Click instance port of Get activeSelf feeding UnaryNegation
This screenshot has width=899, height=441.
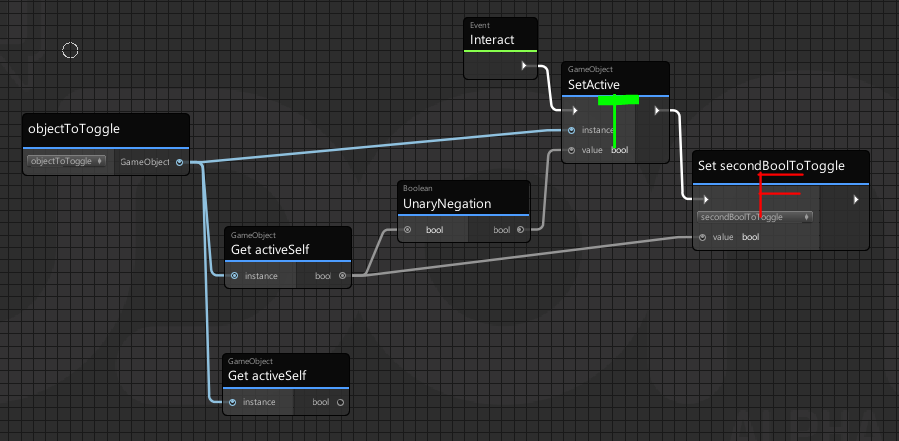234,276
